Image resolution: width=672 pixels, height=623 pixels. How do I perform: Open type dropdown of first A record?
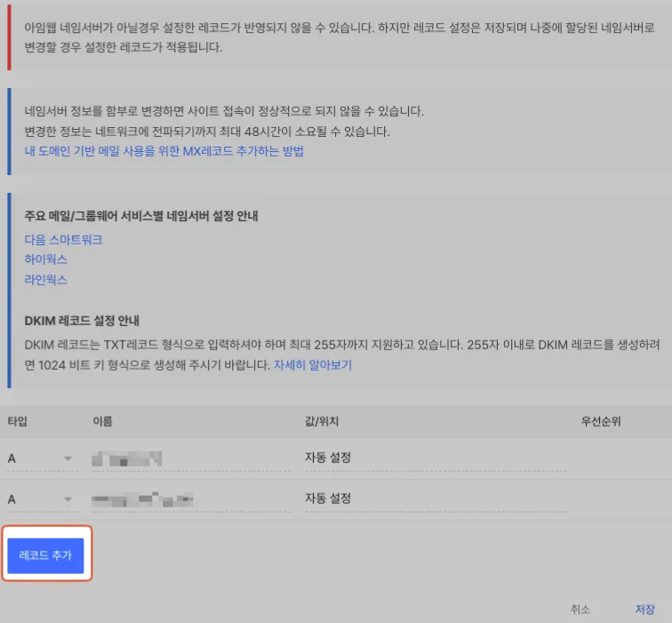pos(43,459)
